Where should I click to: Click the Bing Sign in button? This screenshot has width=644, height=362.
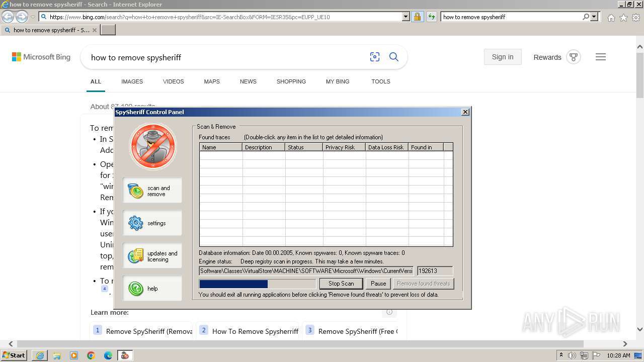click(x=503, y=57)
